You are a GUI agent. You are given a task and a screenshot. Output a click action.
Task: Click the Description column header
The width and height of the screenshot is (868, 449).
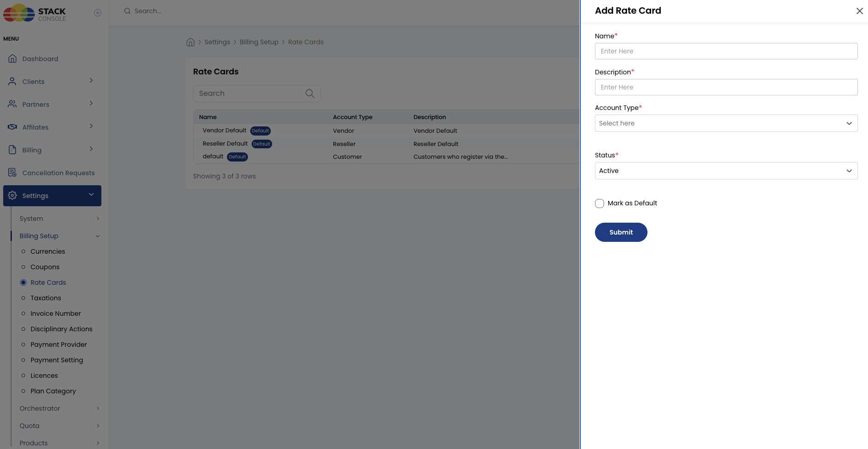(430, 117)
